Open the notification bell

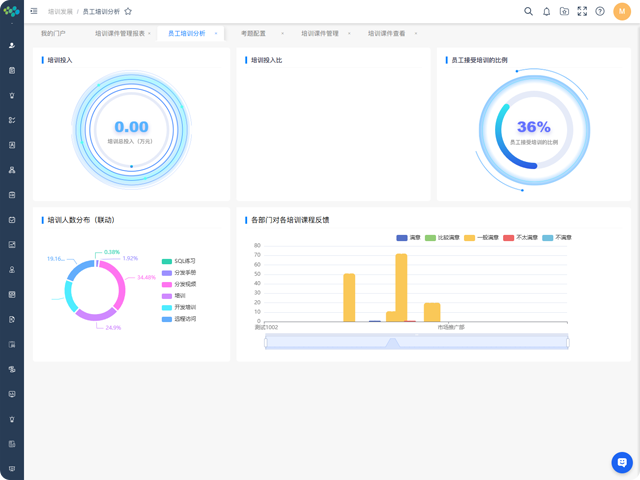(547, 11)
